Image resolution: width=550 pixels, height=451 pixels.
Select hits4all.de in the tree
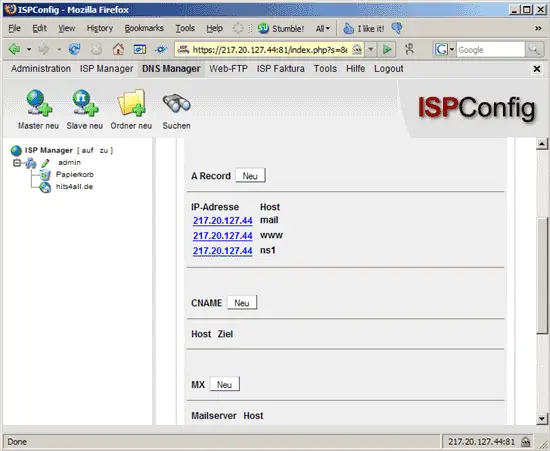click(74, 187)
